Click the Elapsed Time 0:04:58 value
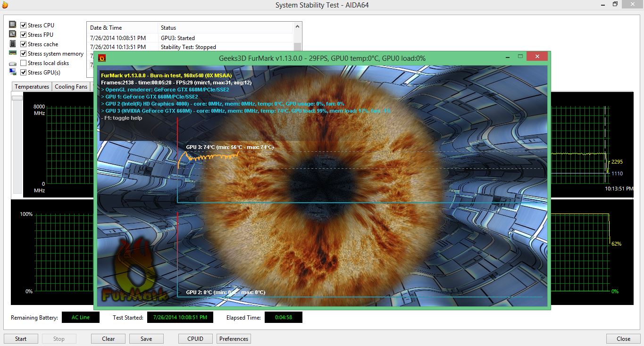 pos(284,317)
